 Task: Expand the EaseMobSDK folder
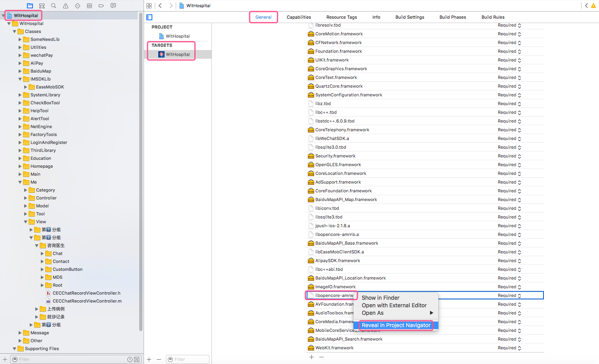tap(26, 87)
